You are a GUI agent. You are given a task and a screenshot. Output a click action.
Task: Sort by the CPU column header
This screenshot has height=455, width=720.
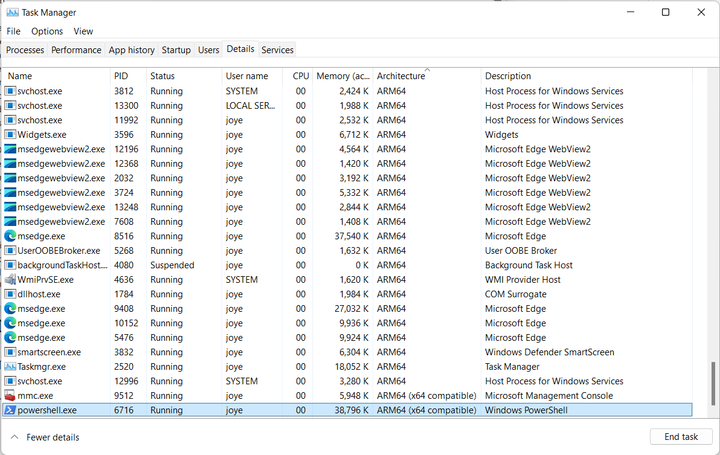(298, 76)
